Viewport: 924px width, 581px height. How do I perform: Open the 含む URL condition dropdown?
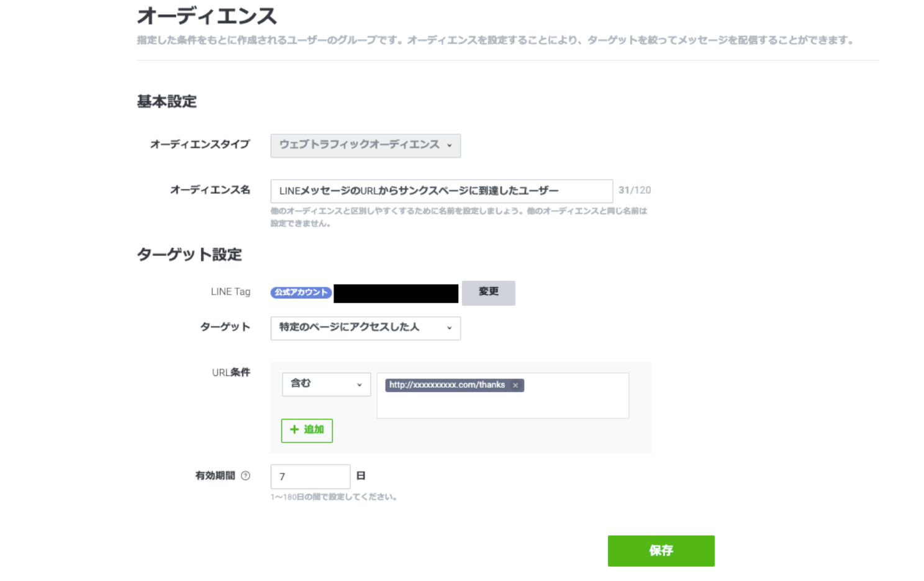[326, 384]
